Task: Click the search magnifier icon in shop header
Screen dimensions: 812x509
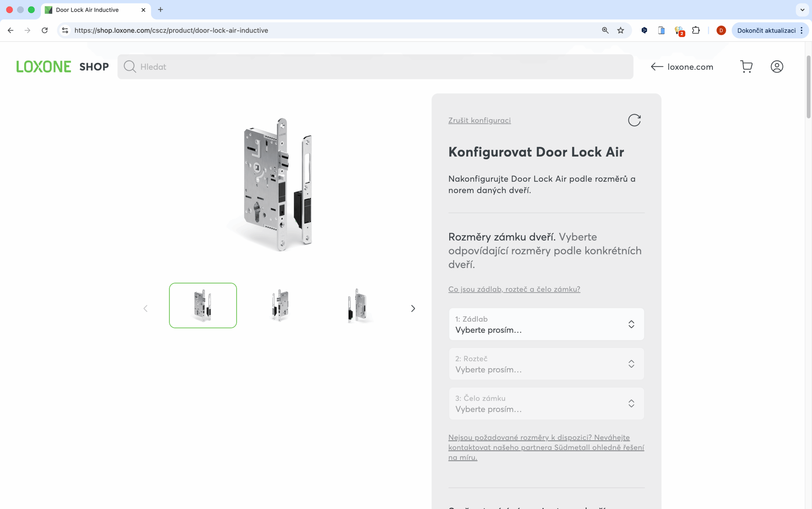Action: [x=129, y=67]
